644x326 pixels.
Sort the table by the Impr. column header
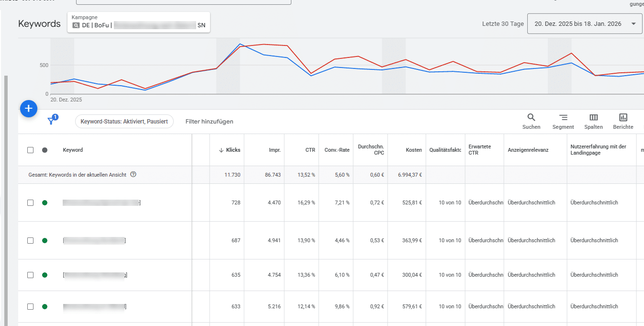(275, 150)
